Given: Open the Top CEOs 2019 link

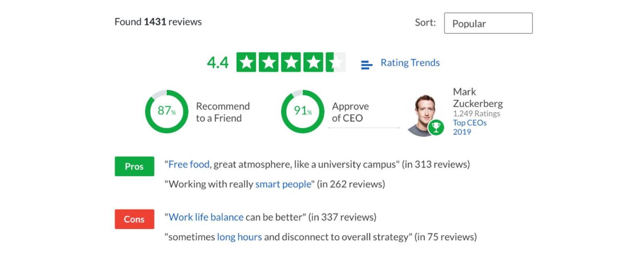Looking at the screenshot, I should pyautogui.click(x=470, y=127).
